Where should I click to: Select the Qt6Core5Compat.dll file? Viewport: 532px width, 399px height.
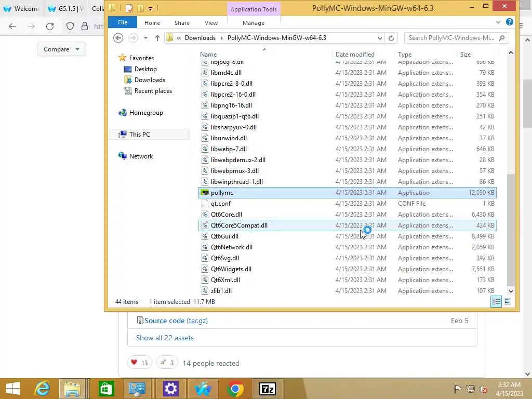[347, 225]
